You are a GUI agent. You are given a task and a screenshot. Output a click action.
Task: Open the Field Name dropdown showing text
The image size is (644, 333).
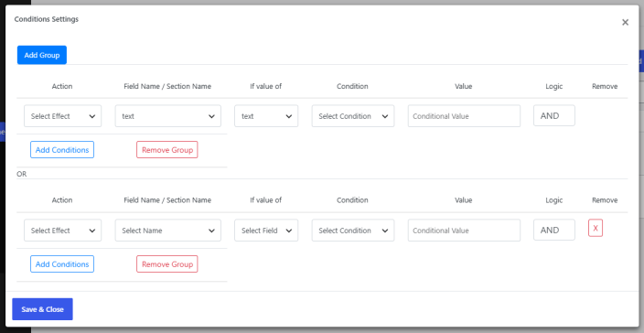168,116
